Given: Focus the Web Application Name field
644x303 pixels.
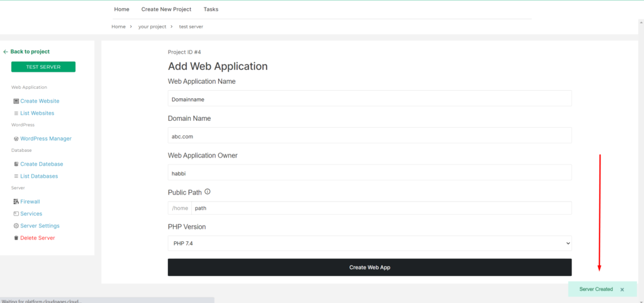Looking at the screenshot, I should click(370, 98).
